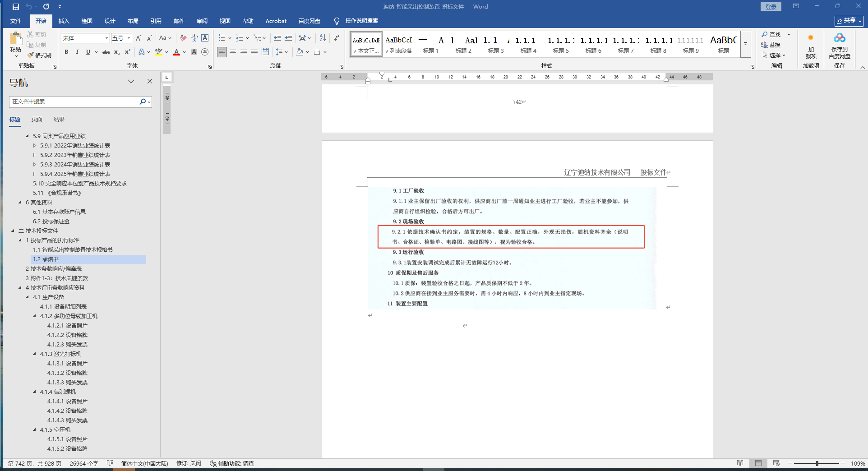Toggle show/hide paragraph marks
Image resolution: width=868 pixels, height=471 pixels.
tap(337, 38)
